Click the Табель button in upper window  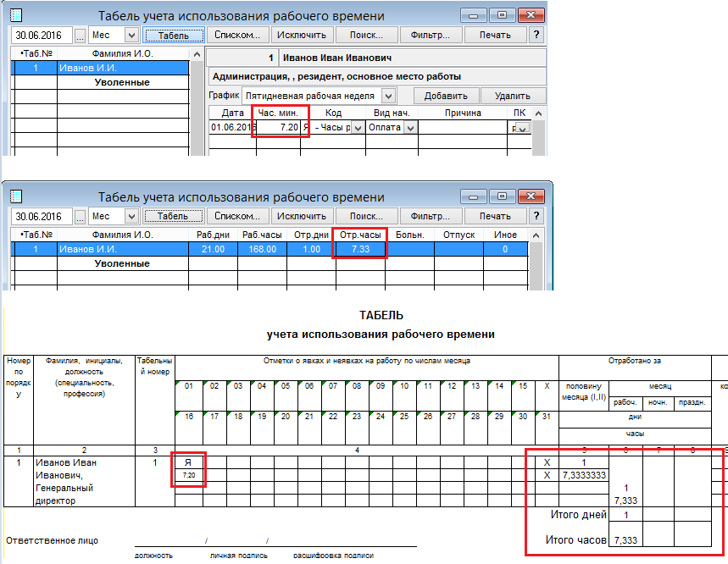coord(174,36)
